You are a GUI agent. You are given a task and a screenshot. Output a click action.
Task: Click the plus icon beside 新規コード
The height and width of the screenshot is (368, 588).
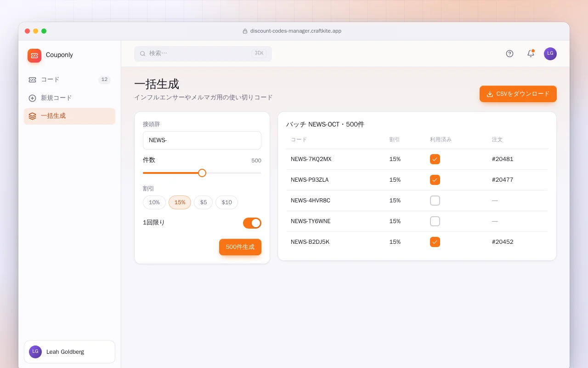[32, 98]
